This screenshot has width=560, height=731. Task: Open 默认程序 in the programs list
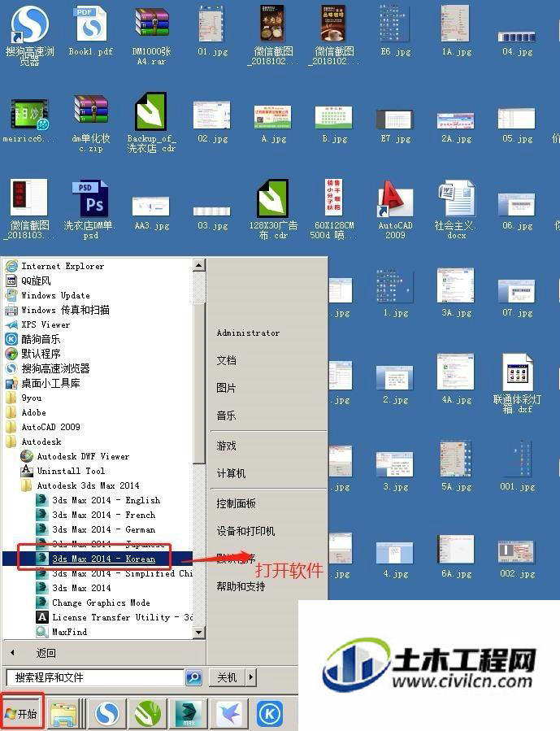(x=41, y=354)
